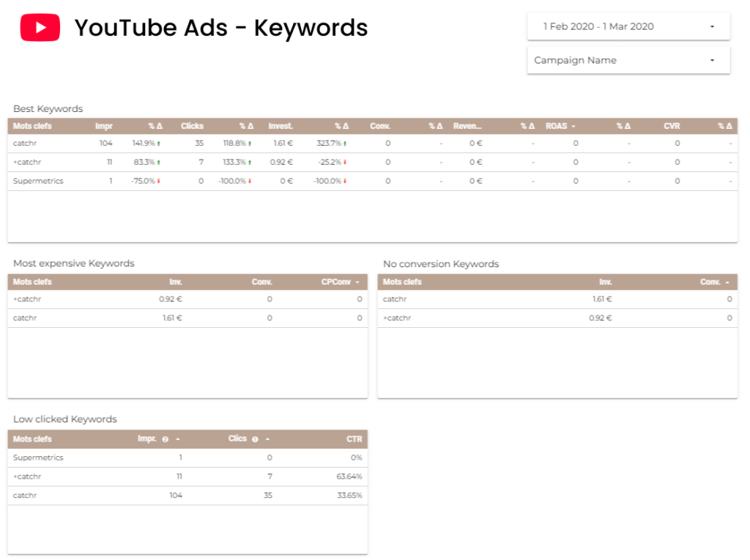Click the green up arrow beside 323.7%
Screen dimensions: 750x560
coord(345,143)
